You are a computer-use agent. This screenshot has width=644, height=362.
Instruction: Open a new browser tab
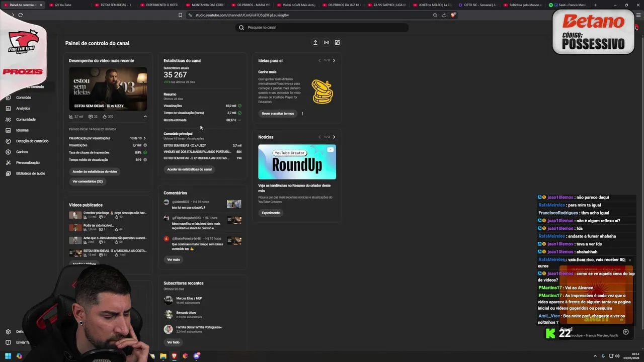click(595, 5)
